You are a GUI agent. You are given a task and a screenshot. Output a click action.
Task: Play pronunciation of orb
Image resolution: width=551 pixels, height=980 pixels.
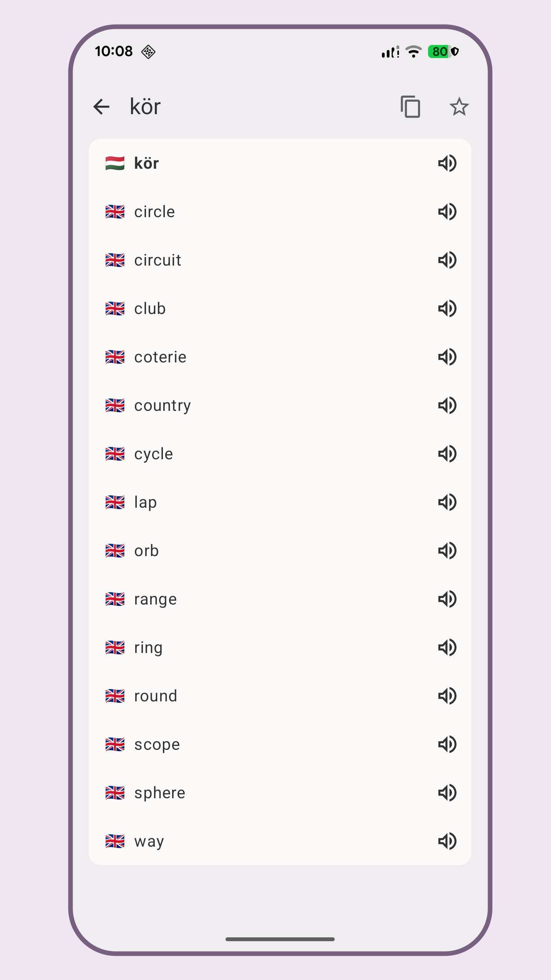click(x=447, y=551)
